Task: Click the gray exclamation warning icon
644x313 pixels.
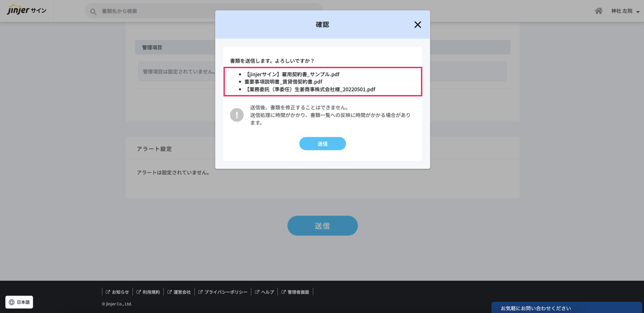Action: [237, 115]
